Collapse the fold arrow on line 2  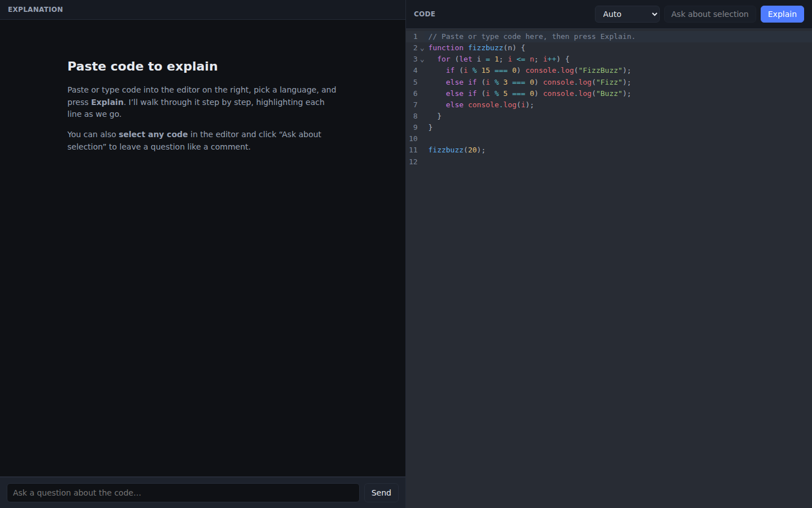point(422,49)
